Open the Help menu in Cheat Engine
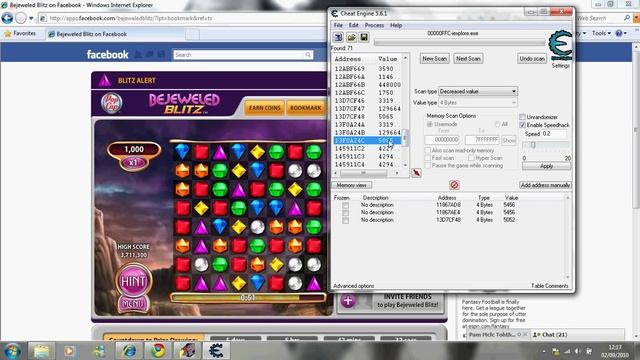Viewport: 640px width, 360px height. pyautogui.click(x=396, y=25)
